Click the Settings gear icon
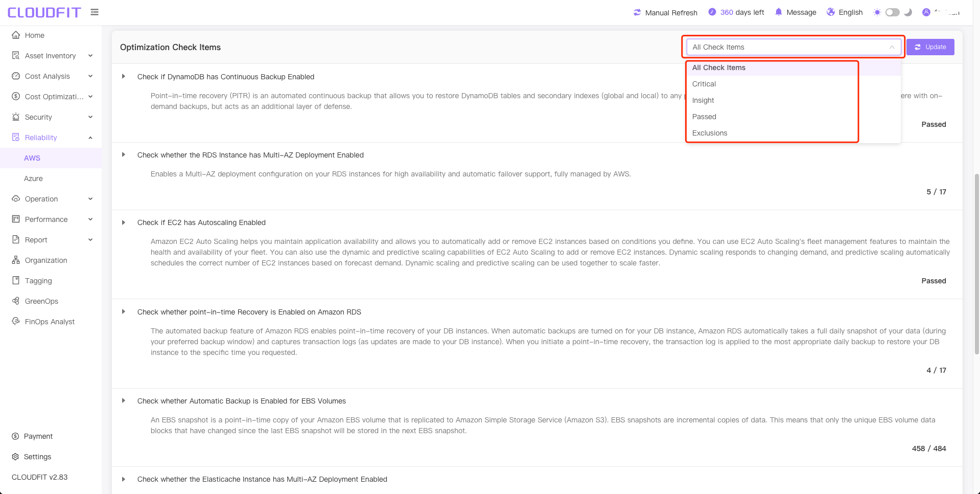 pos(15,457)
